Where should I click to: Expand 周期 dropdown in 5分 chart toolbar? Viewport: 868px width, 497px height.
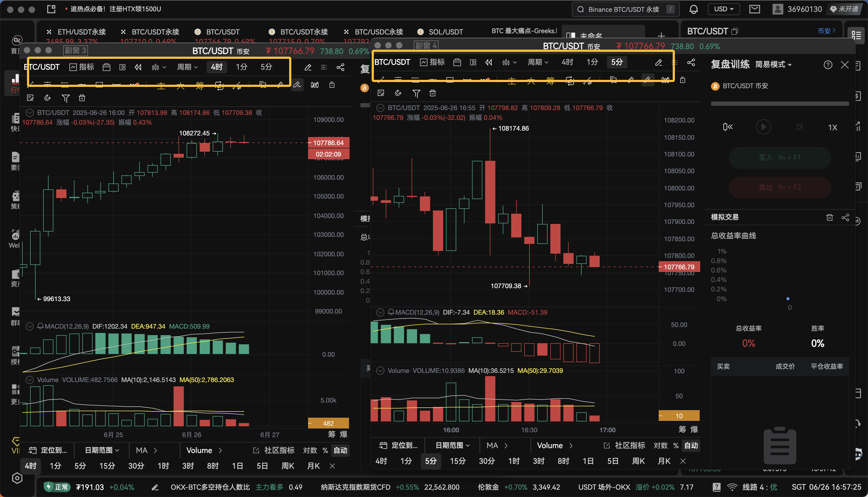(538, 62)
